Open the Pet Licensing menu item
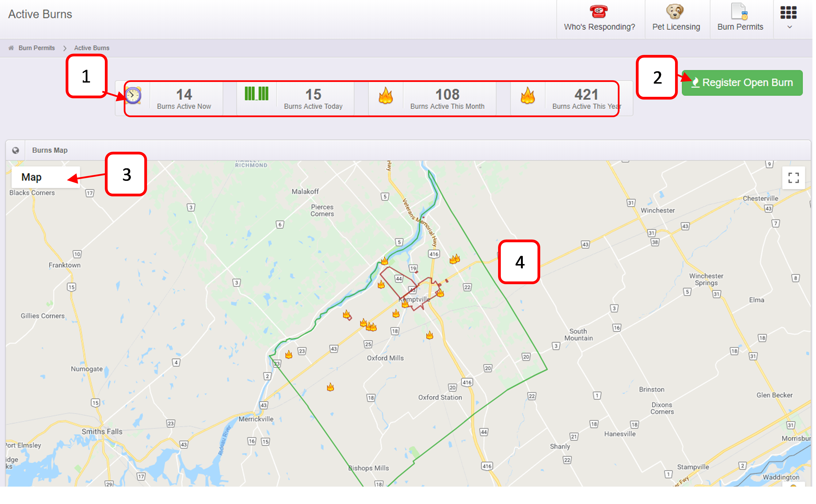This screenshot has height=504, width=816. 676,27
